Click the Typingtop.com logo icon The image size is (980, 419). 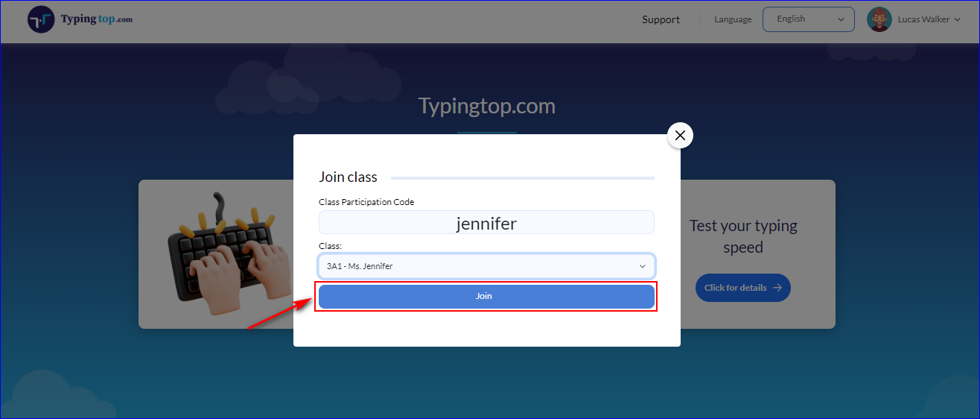(x=41, y=20)
